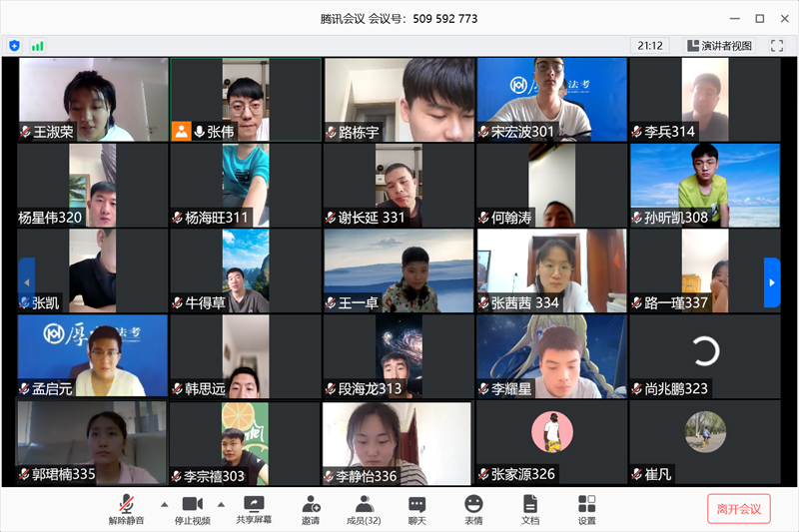The height and width of the screenshot is (532, 799).
Task: Expand audio options arrow beside 解除静音
Action: click(164, 504)
